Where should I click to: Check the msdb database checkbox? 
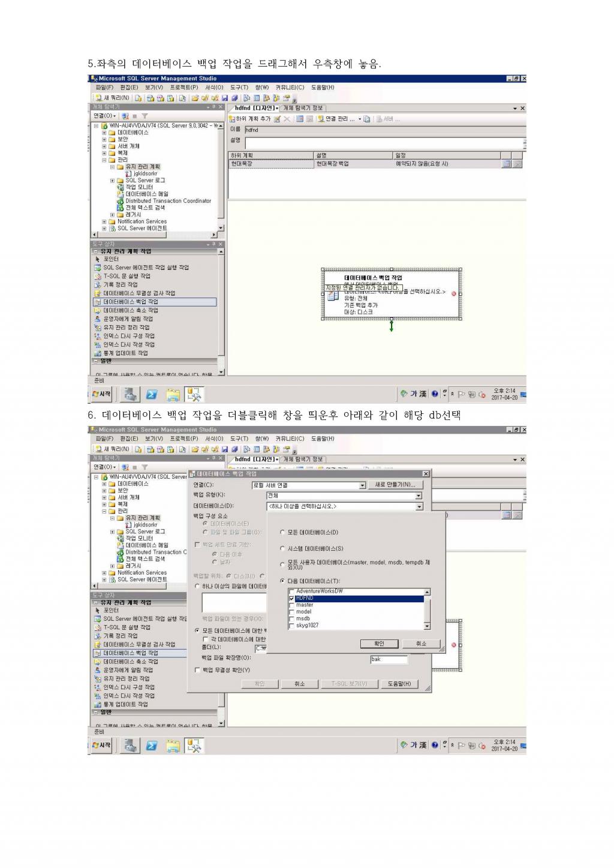point(292,618)
